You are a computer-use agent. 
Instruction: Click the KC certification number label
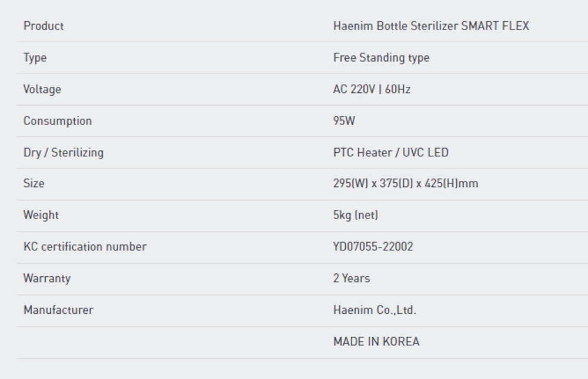click(x=85, y=247)
